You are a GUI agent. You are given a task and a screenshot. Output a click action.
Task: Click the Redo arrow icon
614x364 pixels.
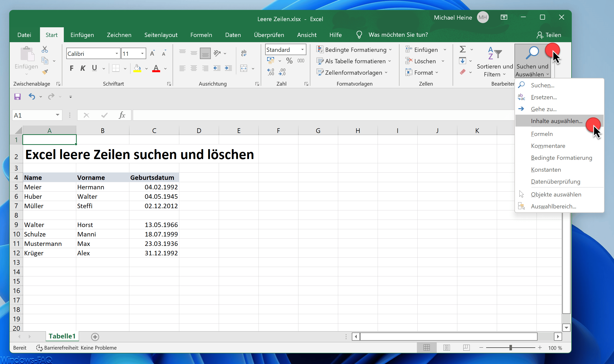[x=51, y=96]
